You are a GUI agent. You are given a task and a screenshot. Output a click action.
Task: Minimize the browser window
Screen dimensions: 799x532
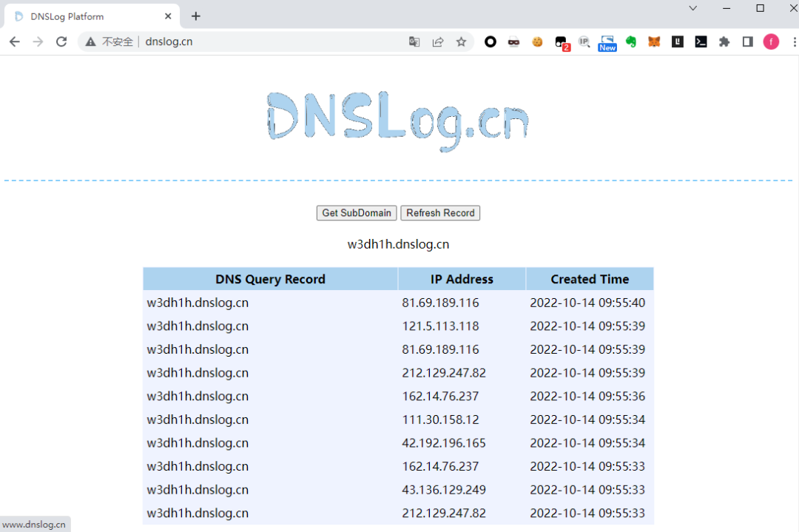tap(726, 8)
